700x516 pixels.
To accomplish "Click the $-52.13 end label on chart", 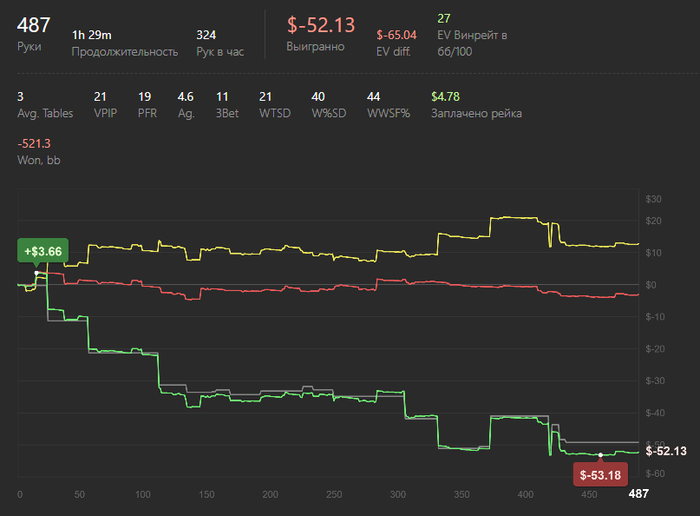I will click(667, 452).
